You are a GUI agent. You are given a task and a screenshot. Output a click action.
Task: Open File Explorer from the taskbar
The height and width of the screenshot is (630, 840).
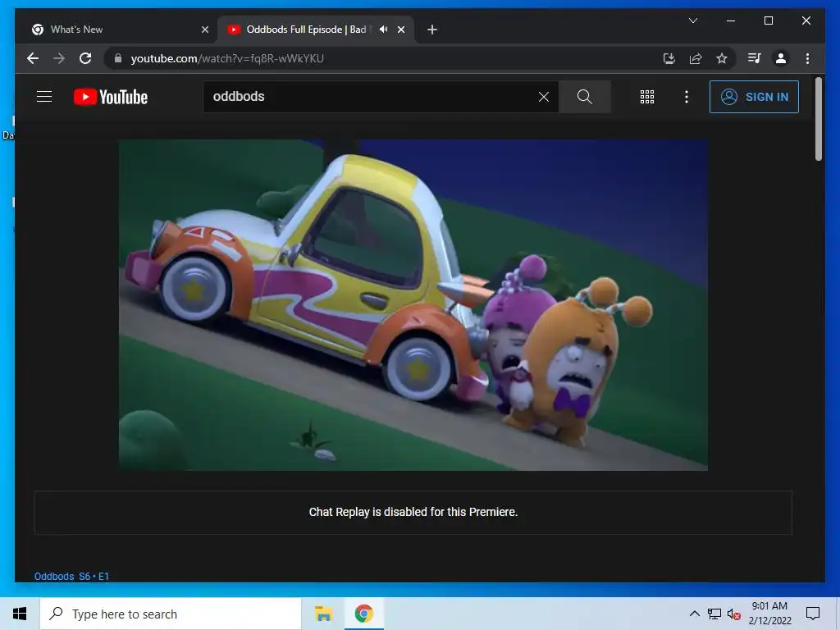323,614
